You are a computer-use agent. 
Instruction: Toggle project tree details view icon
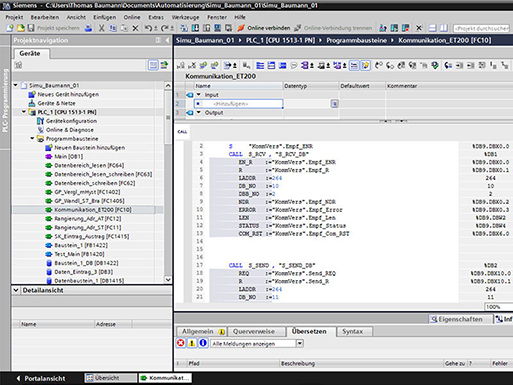point(153,65)
